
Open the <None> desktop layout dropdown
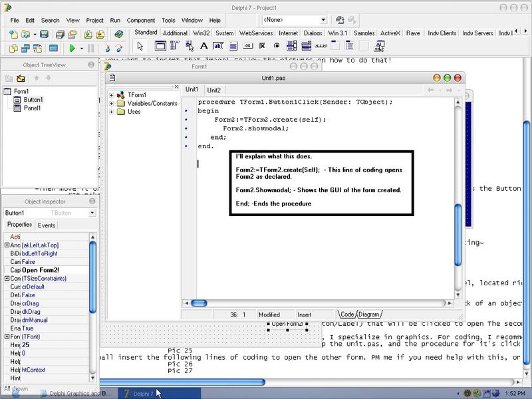[323, 21]
